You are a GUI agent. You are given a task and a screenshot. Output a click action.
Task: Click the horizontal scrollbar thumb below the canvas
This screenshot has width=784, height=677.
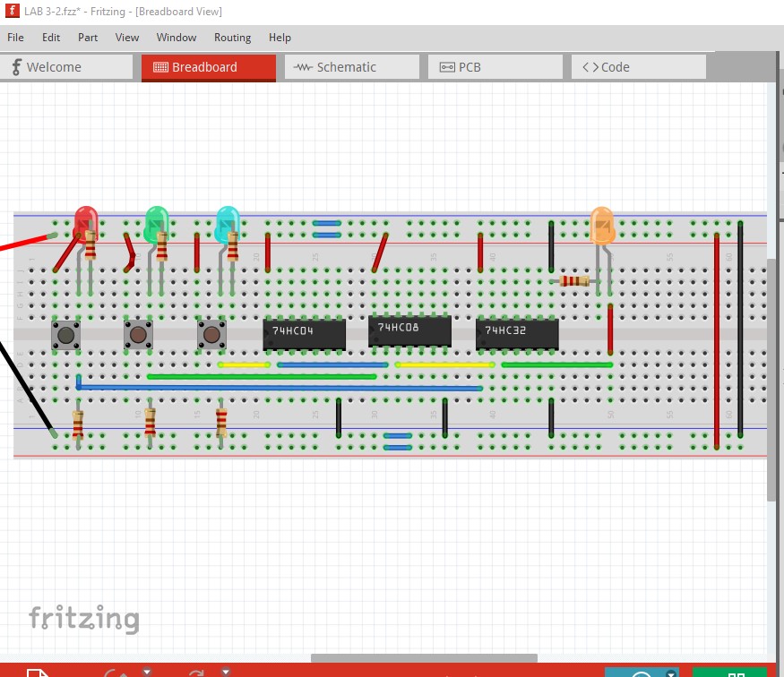(423, 659)
